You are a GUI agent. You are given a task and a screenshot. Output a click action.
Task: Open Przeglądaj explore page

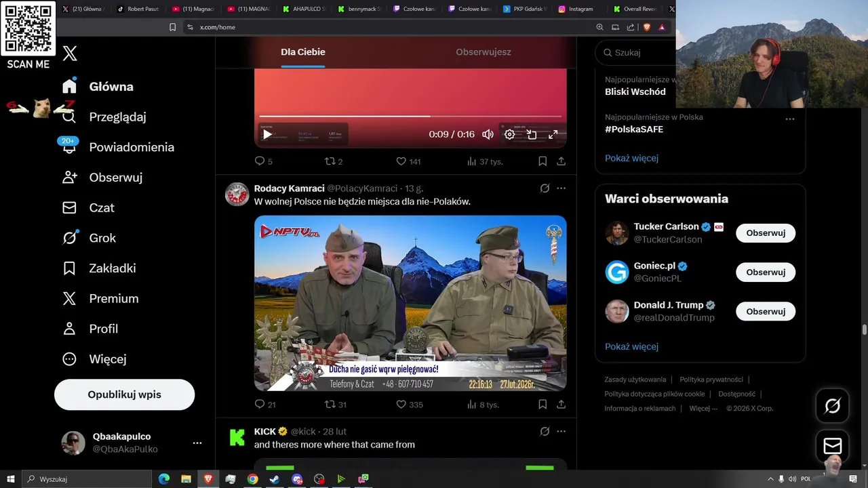pos(104,117)
